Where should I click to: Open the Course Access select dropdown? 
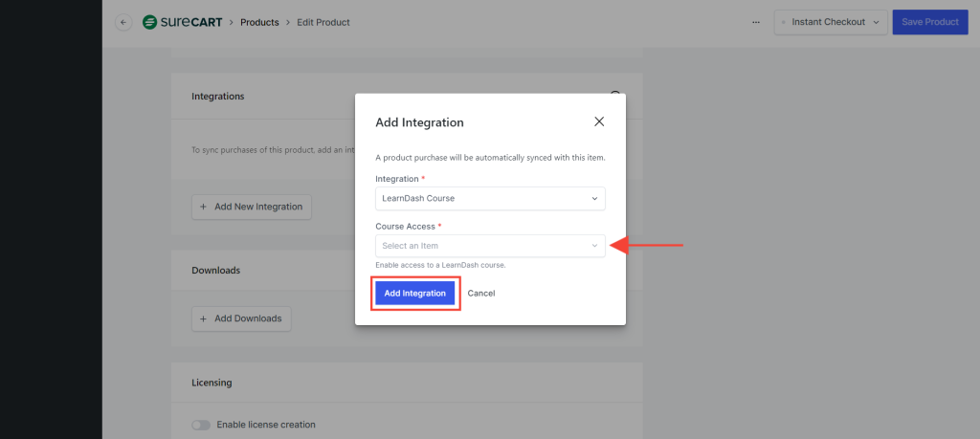490,246
